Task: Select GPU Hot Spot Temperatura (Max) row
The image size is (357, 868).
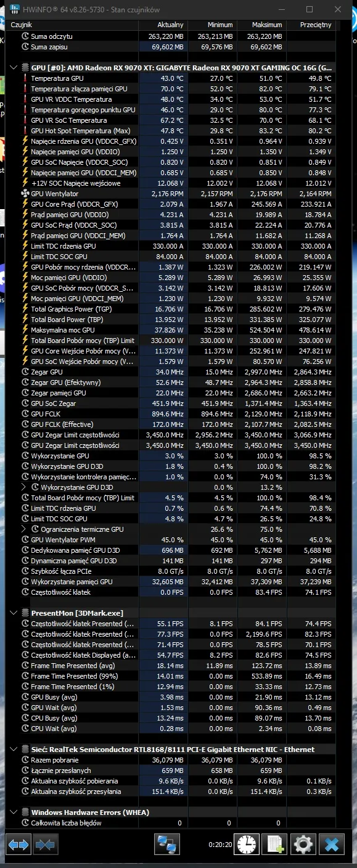Action: pyautogui.click(x=171, y=131)
